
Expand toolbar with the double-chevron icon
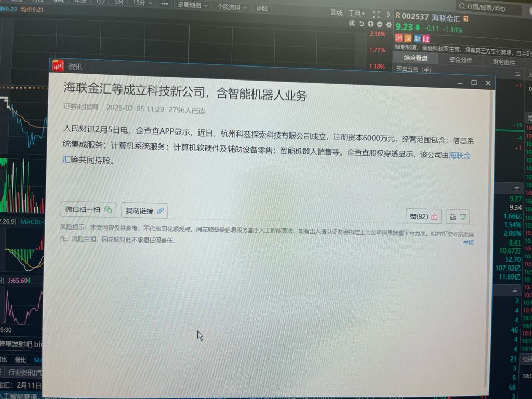point(388,15)
